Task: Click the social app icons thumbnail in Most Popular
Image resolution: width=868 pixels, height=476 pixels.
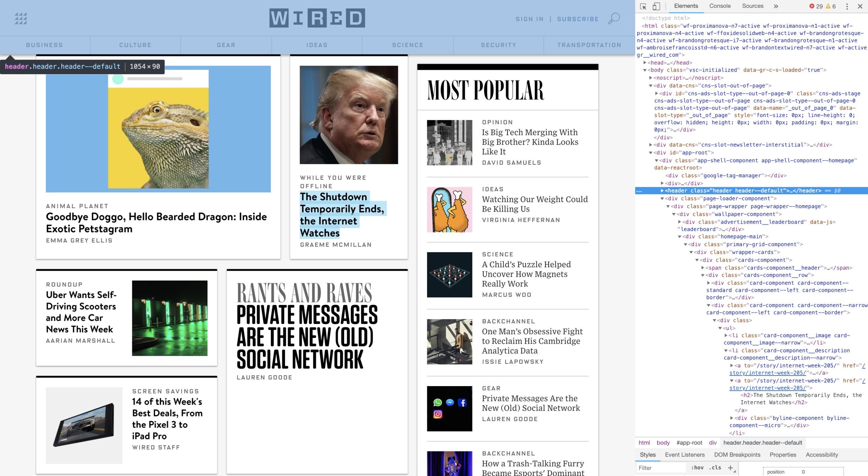Action: point(450,408)
